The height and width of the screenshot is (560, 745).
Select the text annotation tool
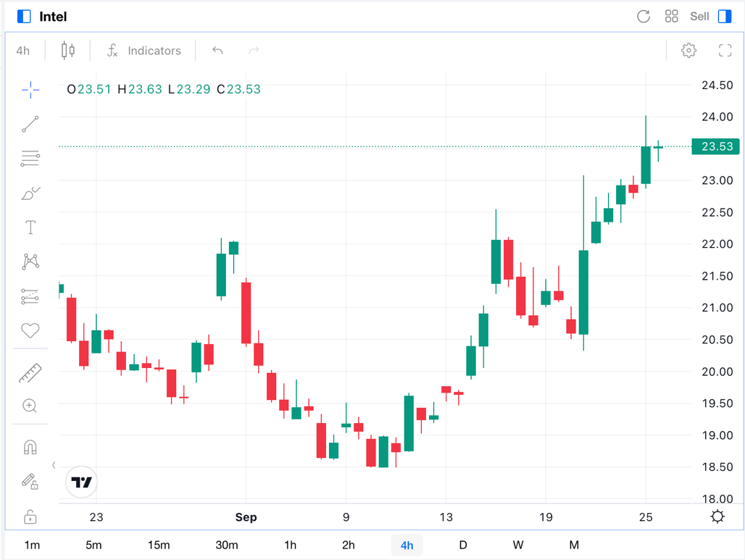point(30,227)
